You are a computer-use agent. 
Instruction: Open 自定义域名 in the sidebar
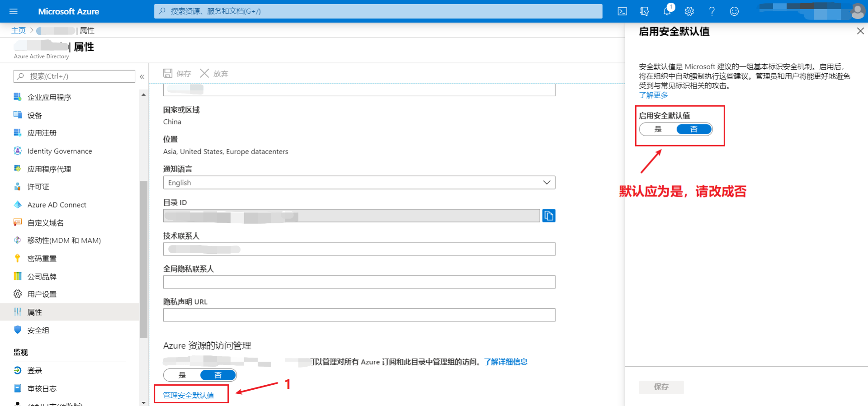[46, 223]
